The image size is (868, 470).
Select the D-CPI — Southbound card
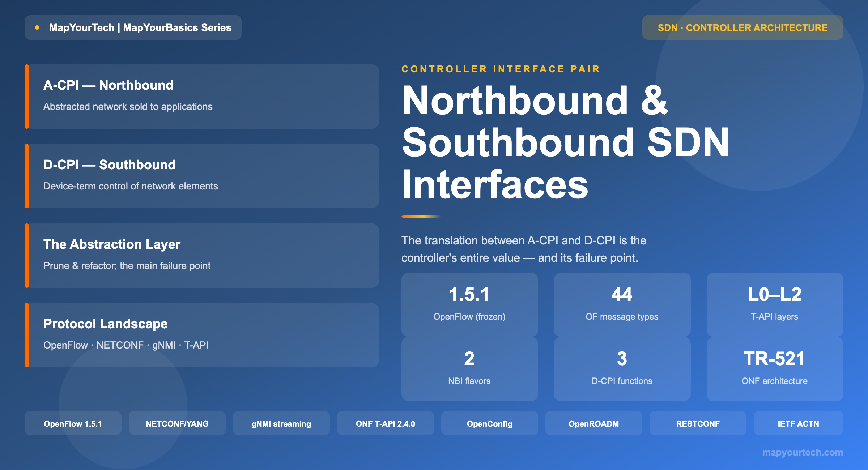coord(202,176)
